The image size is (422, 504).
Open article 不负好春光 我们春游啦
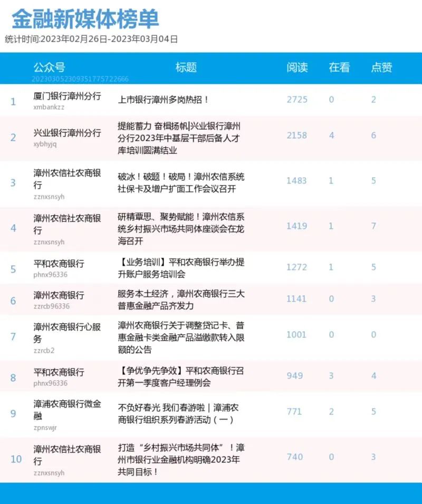point(178,414)
